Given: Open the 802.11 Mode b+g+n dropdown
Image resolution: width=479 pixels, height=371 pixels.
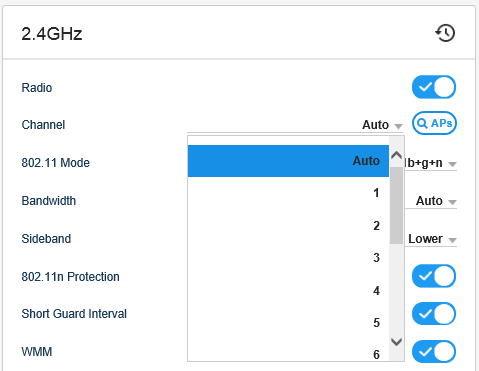Looking at the screenshot, I should [431, 163].
